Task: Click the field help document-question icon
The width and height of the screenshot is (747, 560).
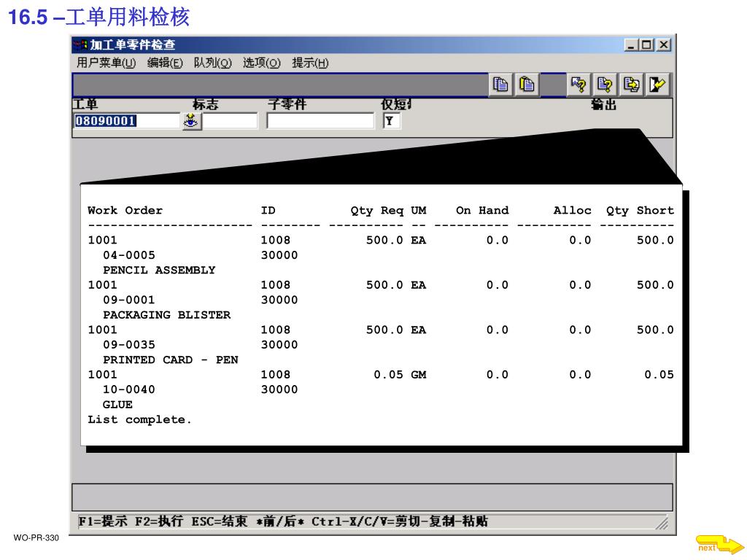Action: 605,85
